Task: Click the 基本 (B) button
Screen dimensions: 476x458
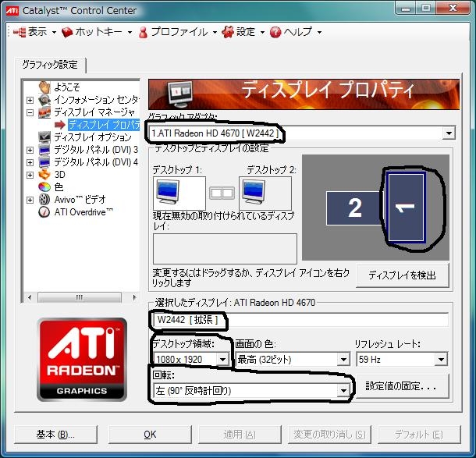Action: pyautogui.click(x=55, y=435)
